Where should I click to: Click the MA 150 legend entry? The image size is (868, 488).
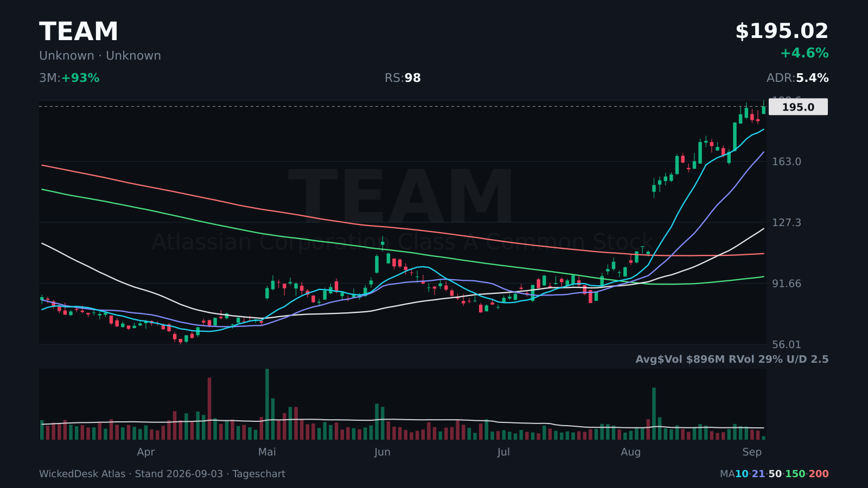tap(795, 474)
